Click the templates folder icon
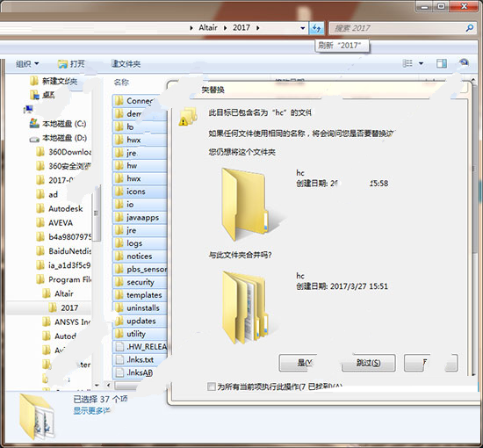The width and height of the screenshot is (483, 448). click(x=119, y=295)
